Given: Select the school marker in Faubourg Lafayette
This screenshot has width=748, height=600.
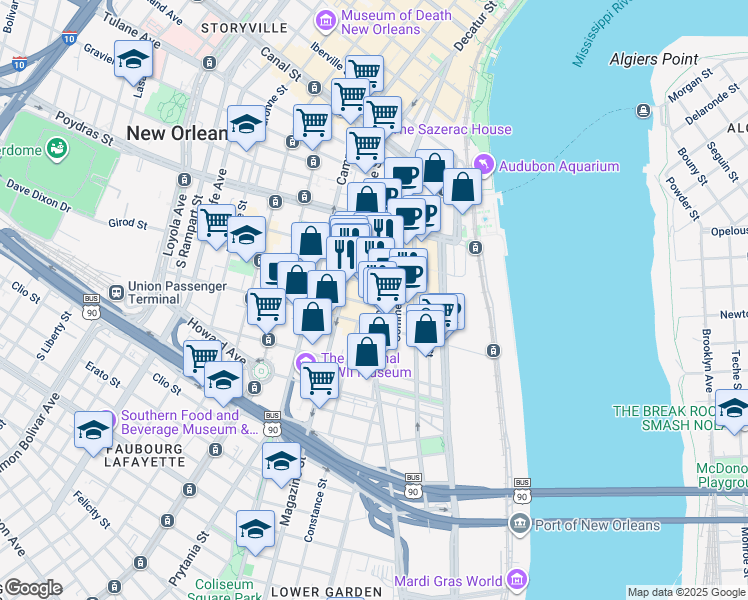Looking at the screenshot, I should point(93,430).
